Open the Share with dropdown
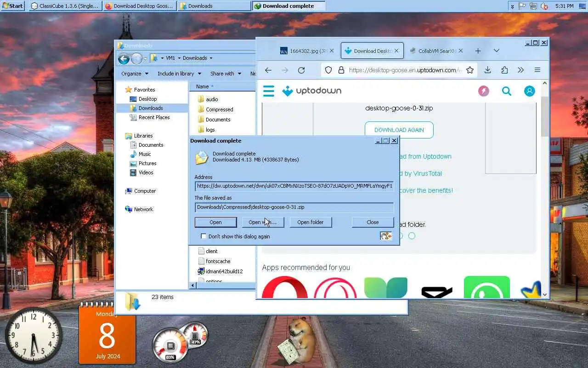Image resolution: width=588 pixels, height=368 pixels. 226,74
